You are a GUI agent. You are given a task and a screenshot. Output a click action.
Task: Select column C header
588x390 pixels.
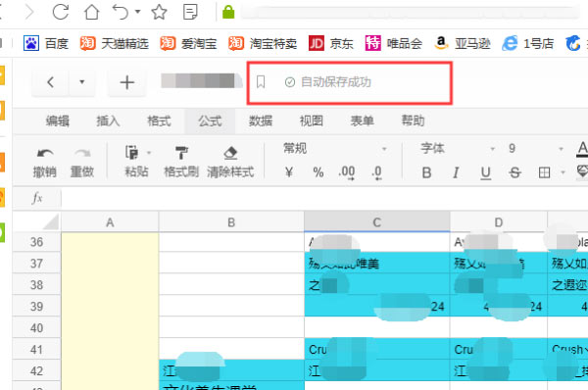[x=377, y=222]
